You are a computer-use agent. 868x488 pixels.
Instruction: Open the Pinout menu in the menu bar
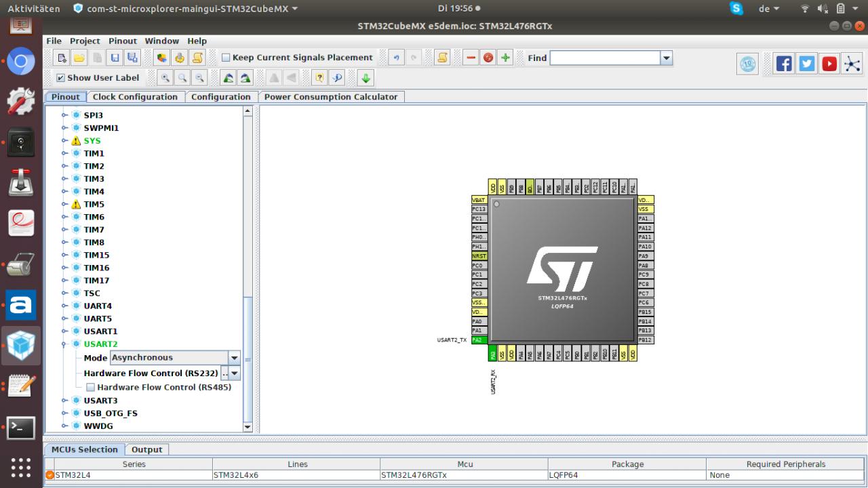click(123, 41)
